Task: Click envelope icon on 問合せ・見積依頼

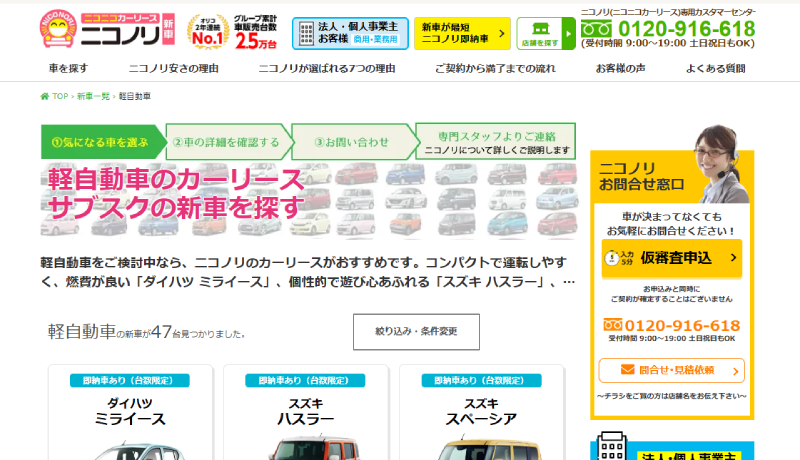Action: [628, 369]
